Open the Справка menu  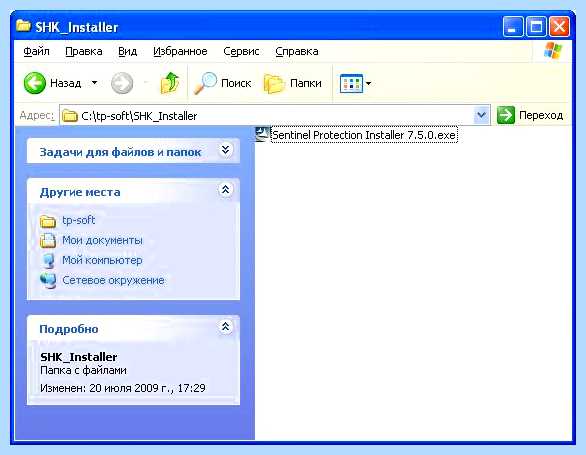pyautogui.click(x=297, y=51)
